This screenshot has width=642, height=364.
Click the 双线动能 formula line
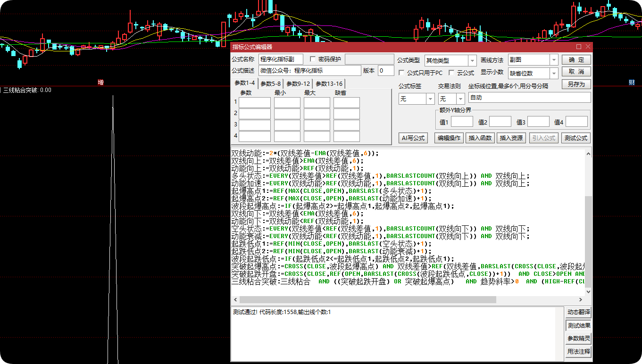coord(305,153)
